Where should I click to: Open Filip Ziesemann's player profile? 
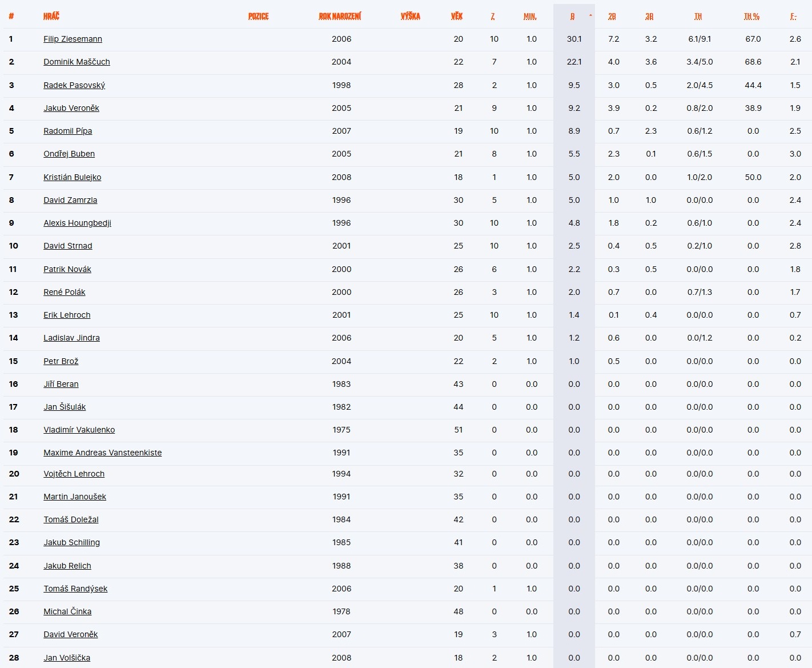click(x=73, y=39)
